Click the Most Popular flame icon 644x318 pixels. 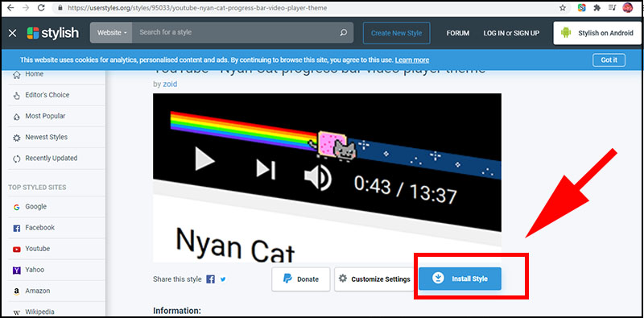coord(16,117)
